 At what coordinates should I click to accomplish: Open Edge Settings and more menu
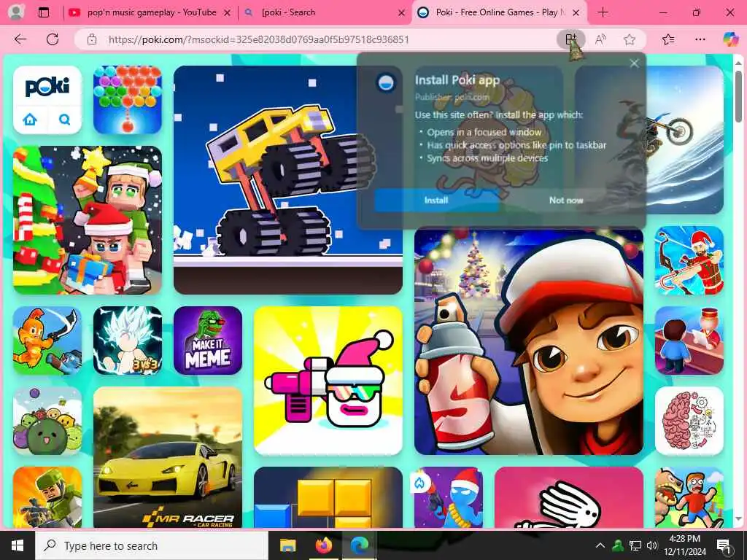coord(700,39)
